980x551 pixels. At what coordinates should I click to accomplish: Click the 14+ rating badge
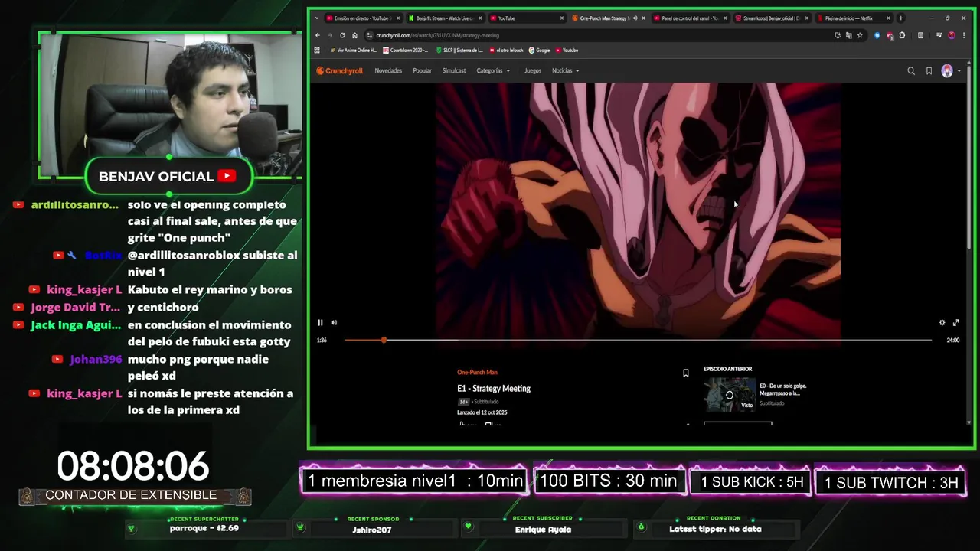pos(463,402)
